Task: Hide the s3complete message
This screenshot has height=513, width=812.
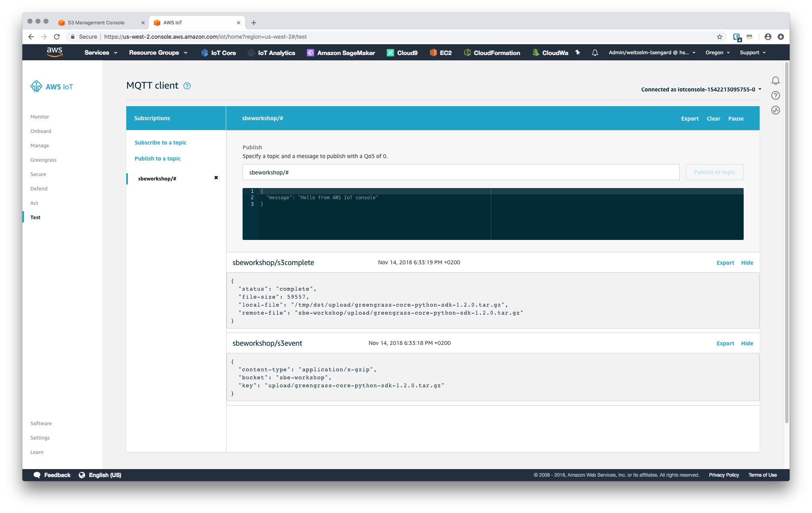Action: (747, 263)
